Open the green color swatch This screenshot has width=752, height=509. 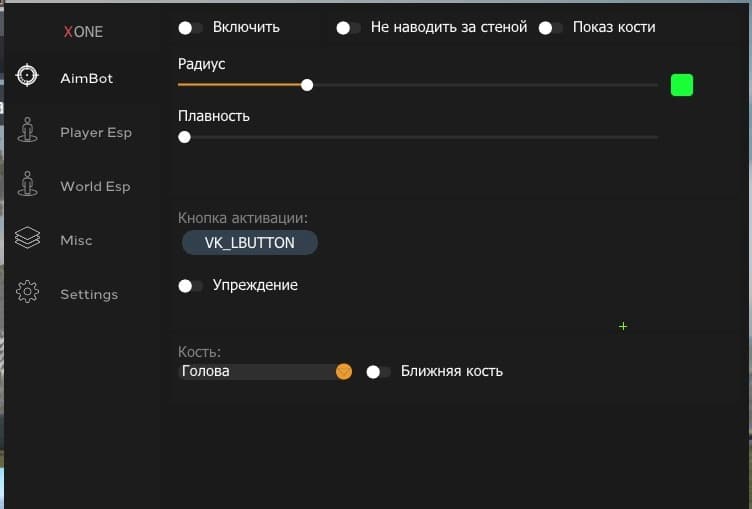pos(682,85)
